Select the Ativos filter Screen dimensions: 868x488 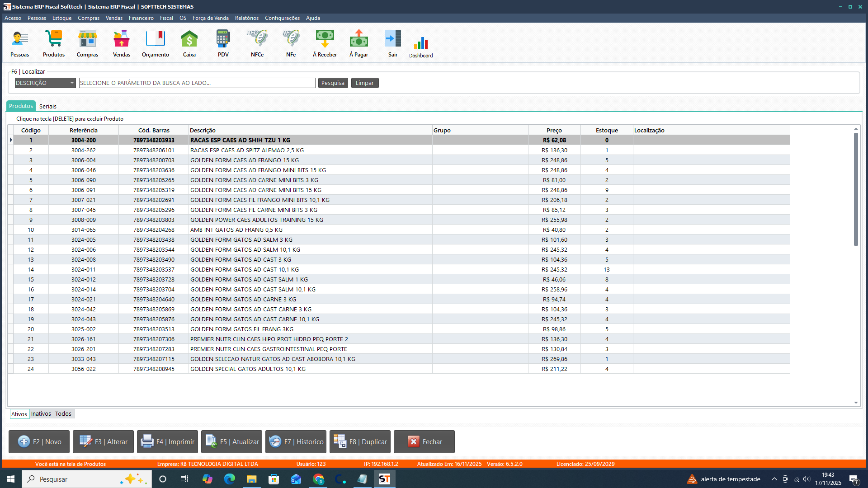coord(19,414)
